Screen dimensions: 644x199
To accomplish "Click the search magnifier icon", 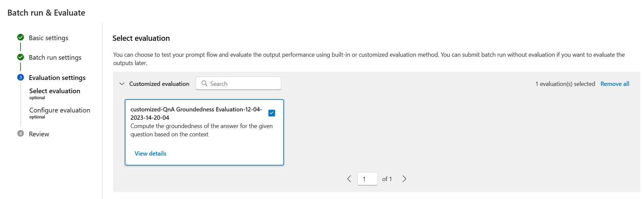I will pos(204,84).
